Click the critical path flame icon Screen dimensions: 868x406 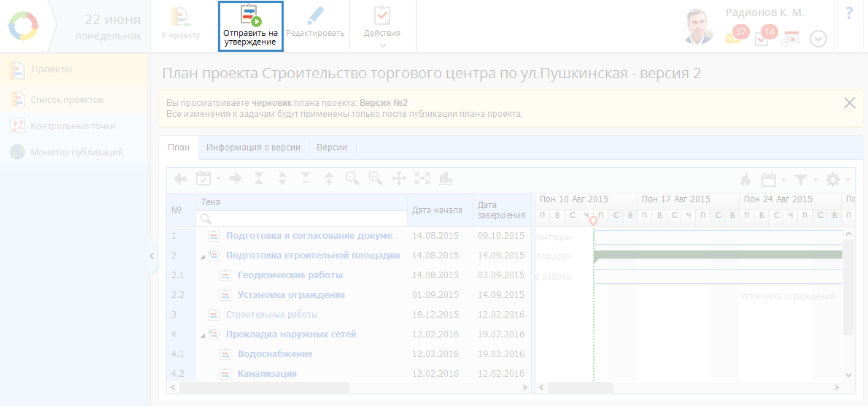pos(745,179)
